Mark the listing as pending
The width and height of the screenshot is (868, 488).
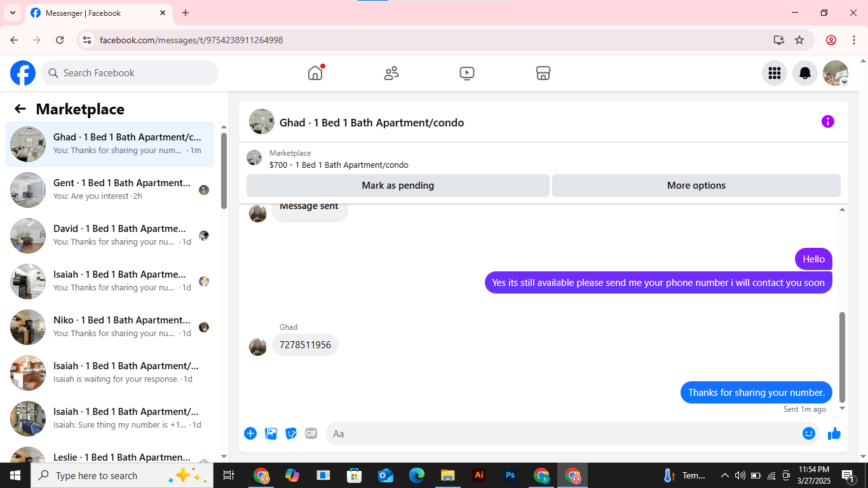pyautogui.click(x=398, y=186)
